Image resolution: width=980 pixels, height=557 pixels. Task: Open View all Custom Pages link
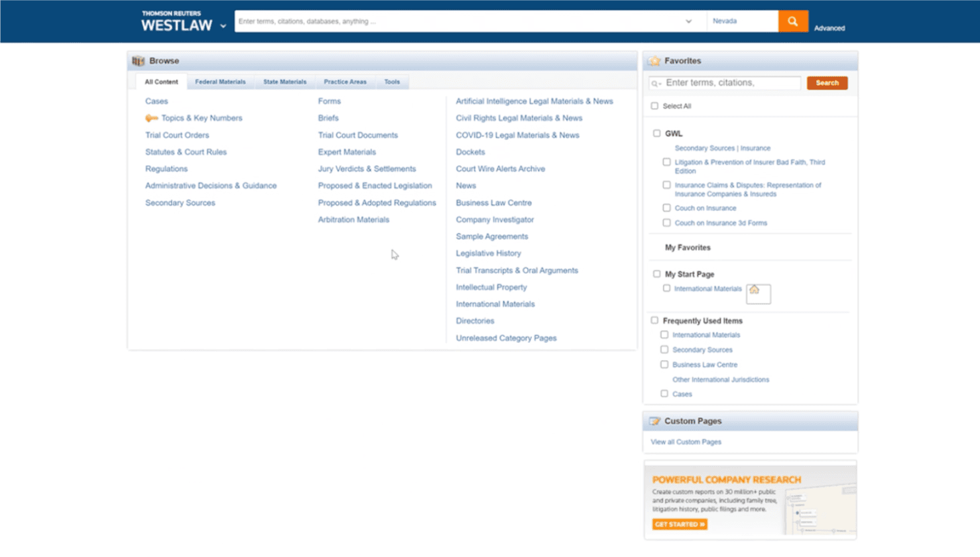686,442
